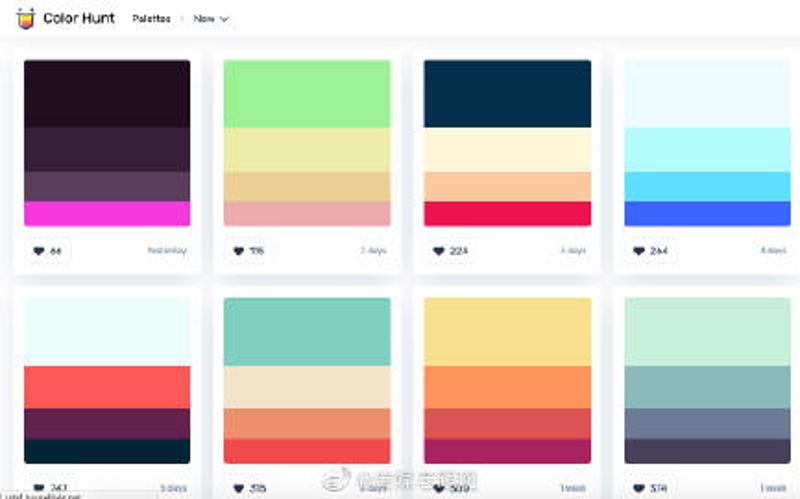This screenshot has height=499, width=800.
Task: Open the New sorting dropdown
Action: (x=211, y=18)
